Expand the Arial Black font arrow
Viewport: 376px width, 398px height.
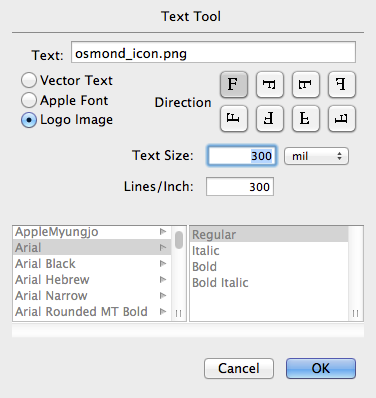pos(163,264)
